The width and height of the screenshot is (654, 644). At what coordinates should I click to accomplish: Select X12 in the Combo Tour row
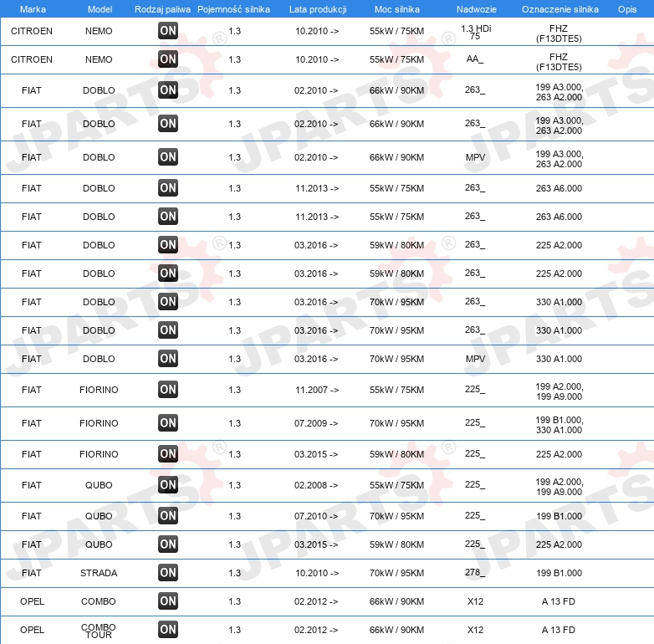click(476, 630)
